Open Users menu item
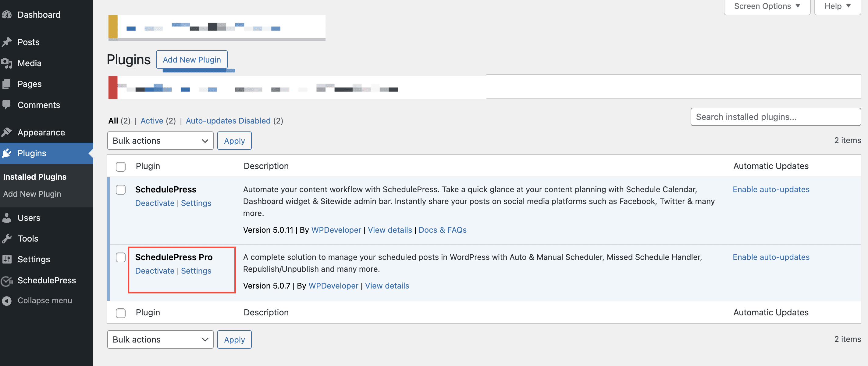Image resolution: width=868 pixels, height=366 pixels. 29,218
